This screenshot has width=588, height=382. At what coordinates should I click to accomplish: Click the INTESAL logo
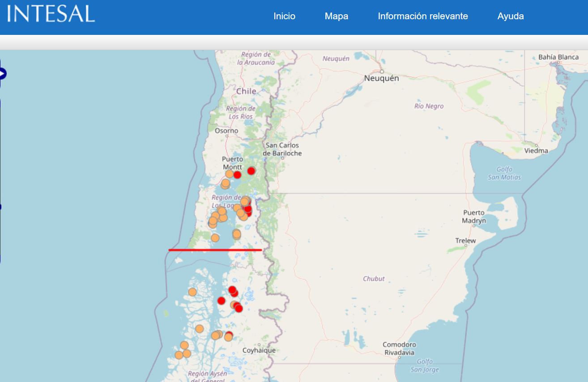click(x=51, y=14)
